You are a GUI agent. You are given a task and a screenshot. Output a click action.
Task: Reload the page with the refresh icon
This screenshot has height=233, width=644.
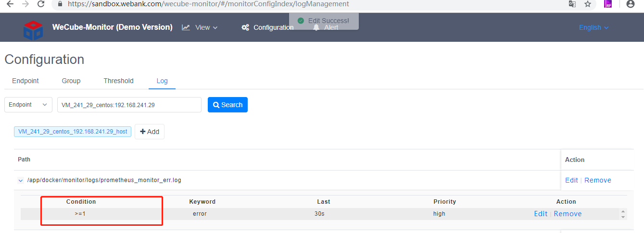(x=41, y=4)
